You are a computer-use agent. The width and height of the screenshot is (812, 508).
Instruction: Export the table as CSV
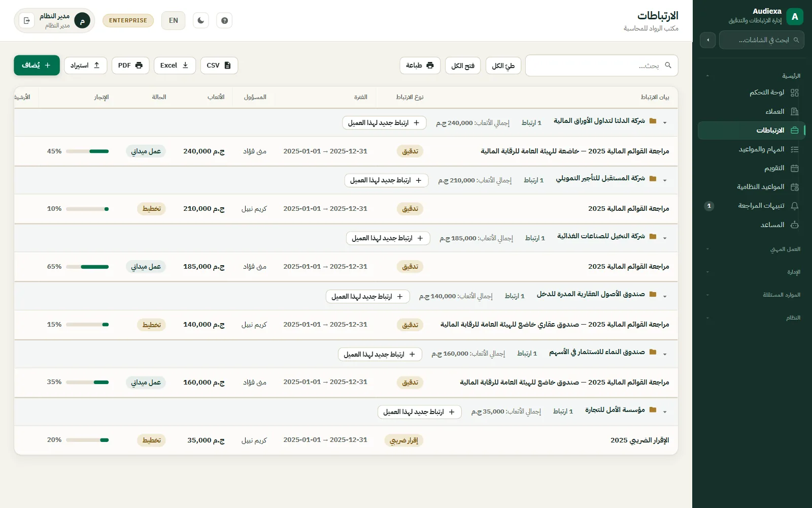[219, 66]
